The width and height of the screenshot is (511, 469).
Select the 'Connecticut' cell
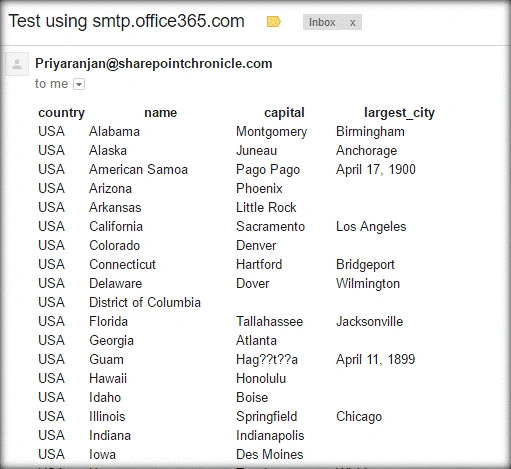(122, 264)
